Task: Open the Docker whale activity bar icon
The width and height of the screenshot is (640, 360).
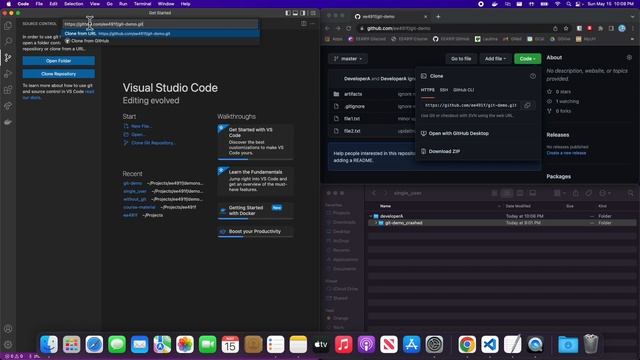Action: [8, 122]
